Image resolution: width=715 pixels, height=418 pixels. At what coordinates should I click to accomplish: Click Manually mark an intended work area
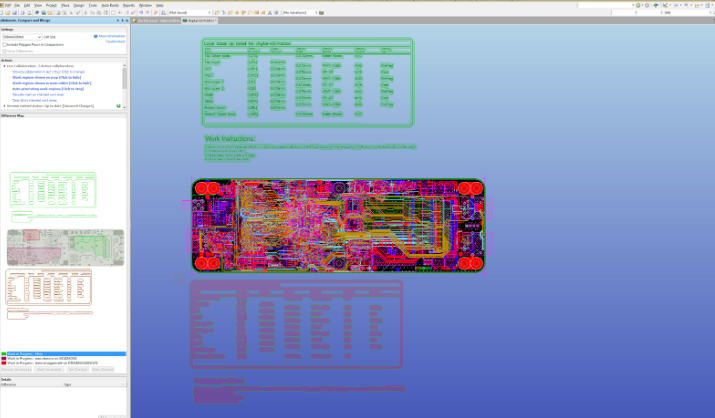click(38, 95)
